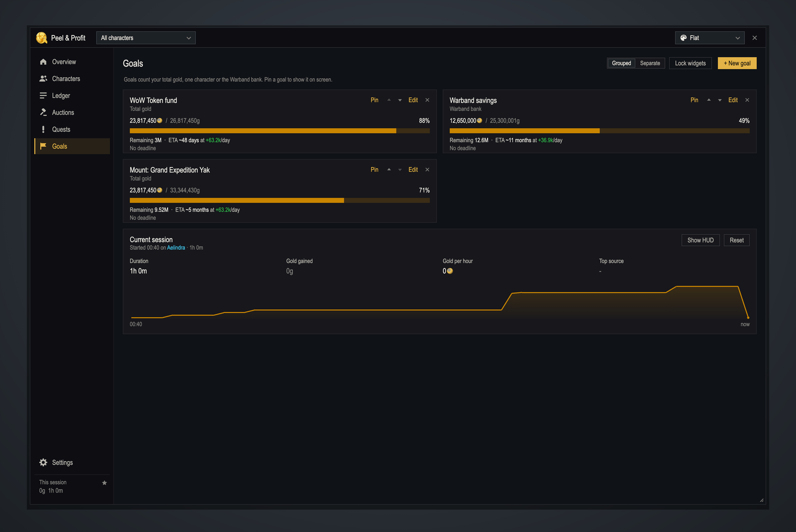796x532 pixels.
Task: Click the window resize grip corner
Action: tap(762, 500)
